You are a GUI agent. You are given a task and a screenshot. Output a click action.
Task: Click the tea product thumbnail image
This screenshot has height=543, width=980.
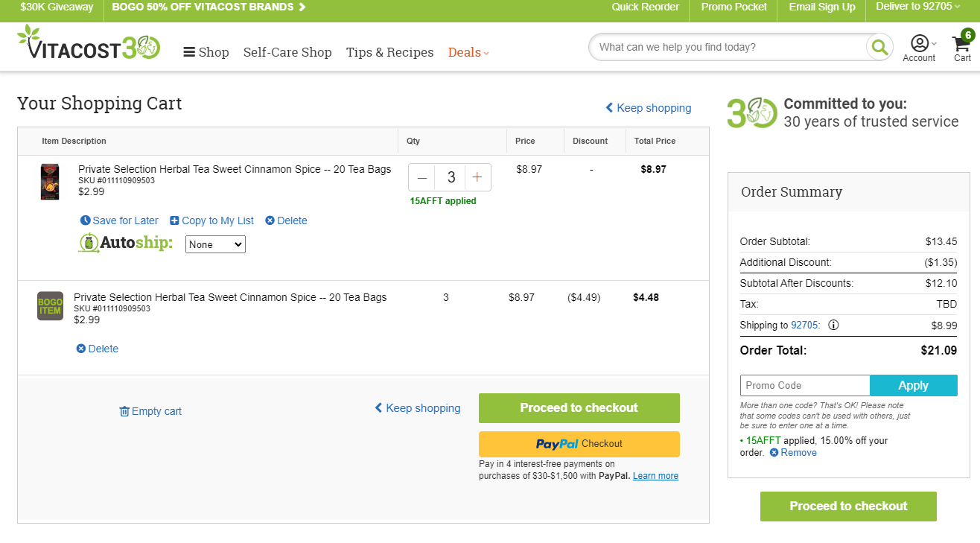click(x=50, y=181)
